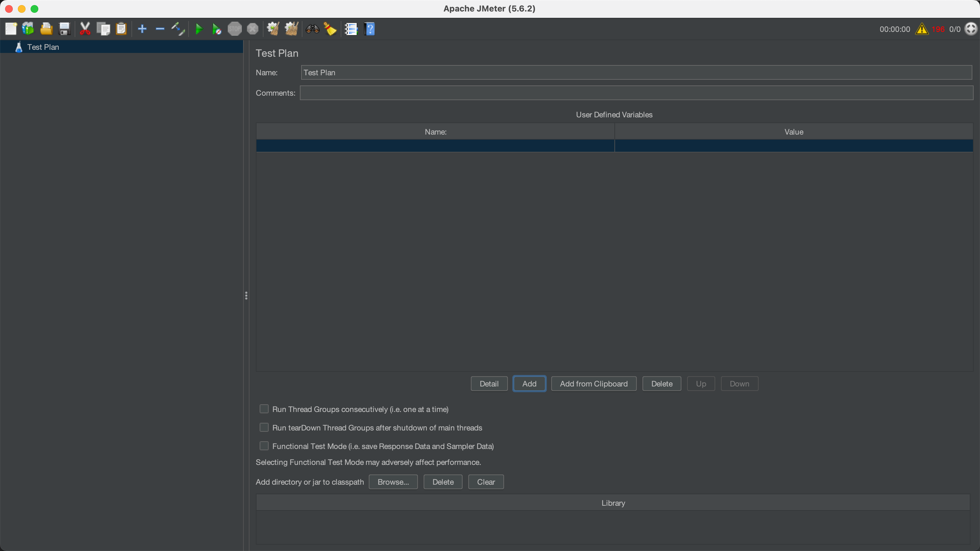The height and width of the screenshot is (551, 980).
Task: Click the minus Collapse All icon
Action: tap(160, 29)
